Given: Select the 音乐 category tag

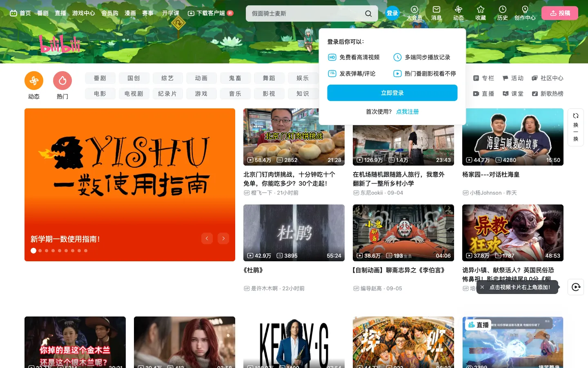Looking at the screenshot, I should (236, 94).
